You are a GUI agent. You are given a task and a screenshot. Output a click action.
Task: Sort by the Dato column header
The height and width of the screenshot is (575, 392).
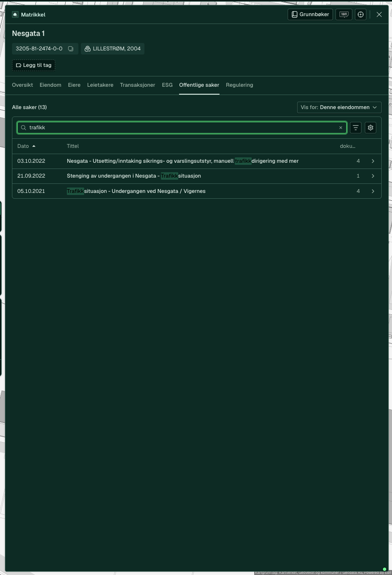26,146
